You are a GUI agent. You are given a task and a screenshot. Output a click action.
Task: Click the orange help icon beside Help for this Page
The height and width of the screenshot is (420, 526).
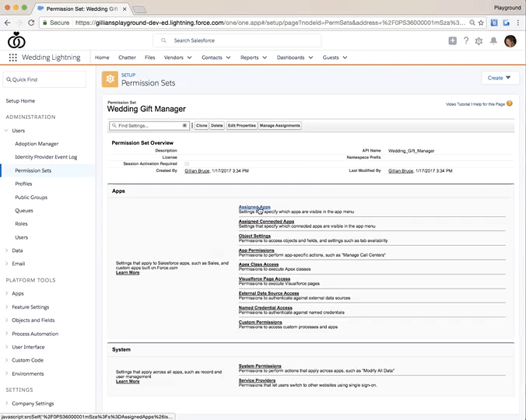pyautogui.click(x=509, y=103)
